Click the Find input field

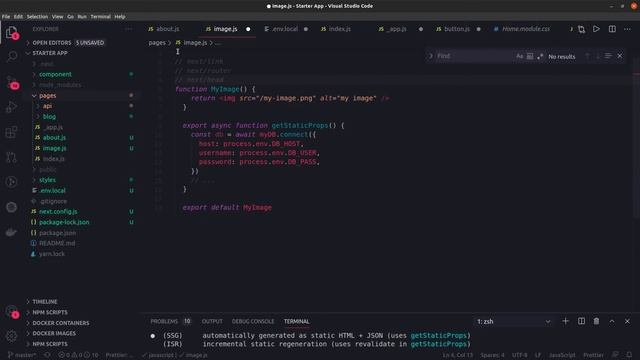tap(473, 56)
